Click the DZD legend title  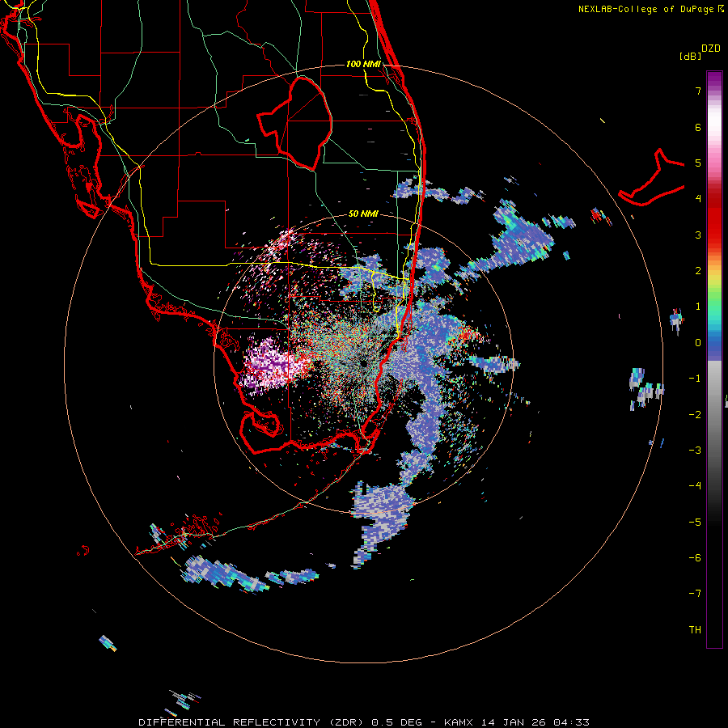pos(711,49)
